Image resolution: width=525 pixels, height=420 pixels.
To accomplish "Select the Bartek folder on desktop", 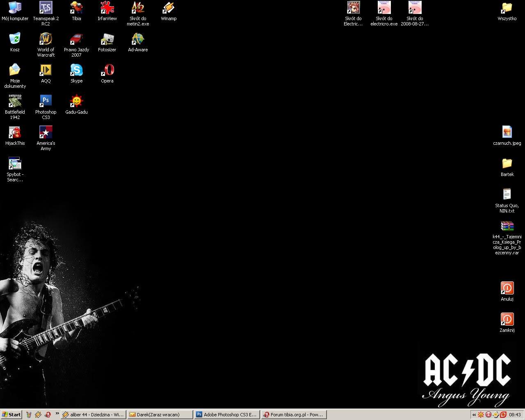I will (x=507, y=167).
